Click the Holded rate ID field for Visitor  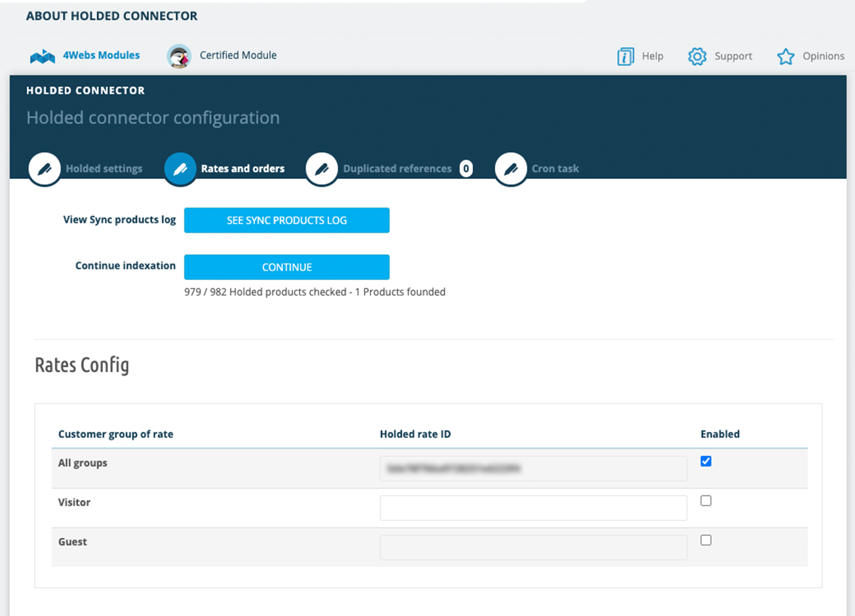(533, 508)
